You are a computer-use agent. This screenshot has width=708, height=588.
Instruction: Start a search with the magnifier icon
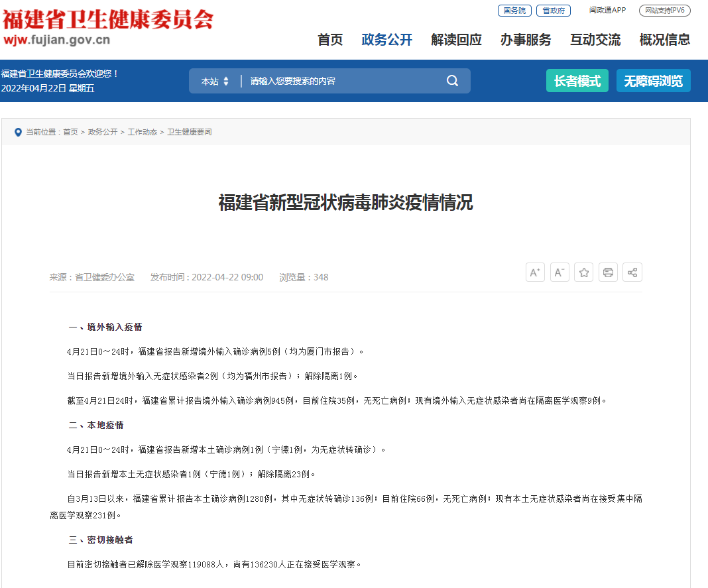click(452, 80)
